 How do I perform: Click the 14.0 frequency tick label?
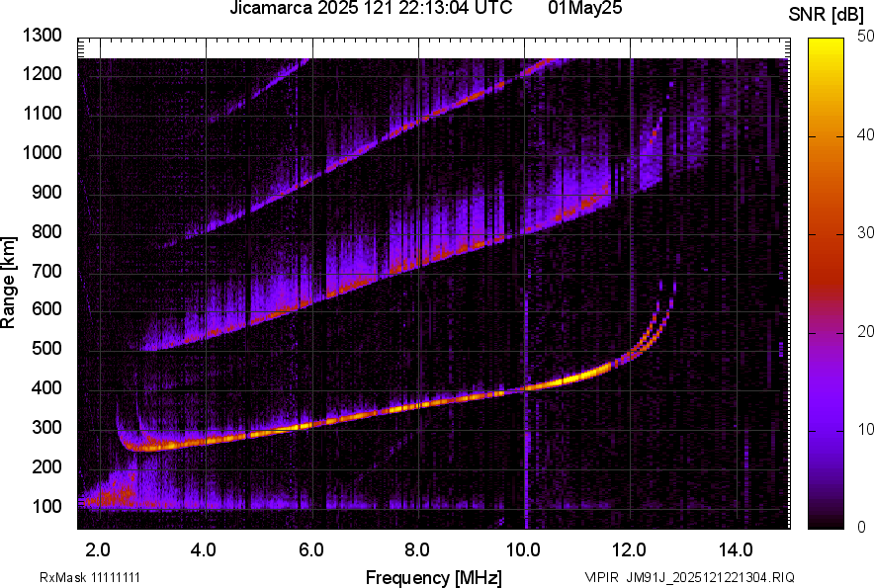tap(736, 550)
